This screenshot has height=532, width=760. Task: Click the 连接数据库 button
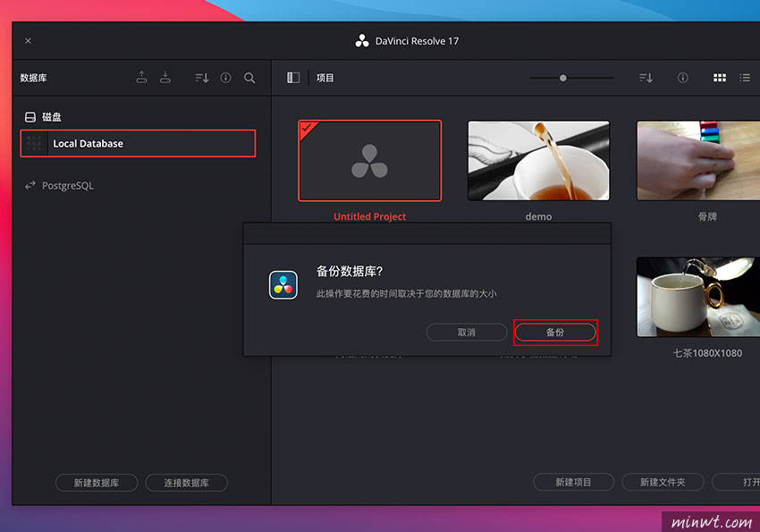[187, 483]
